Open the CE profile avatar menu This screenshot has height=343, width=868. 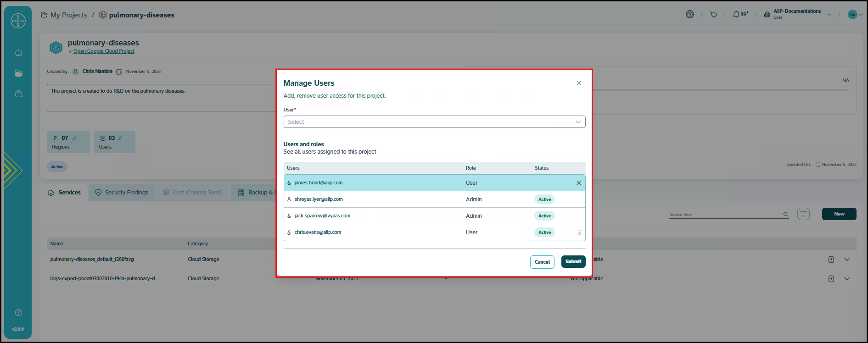(855, 14)
